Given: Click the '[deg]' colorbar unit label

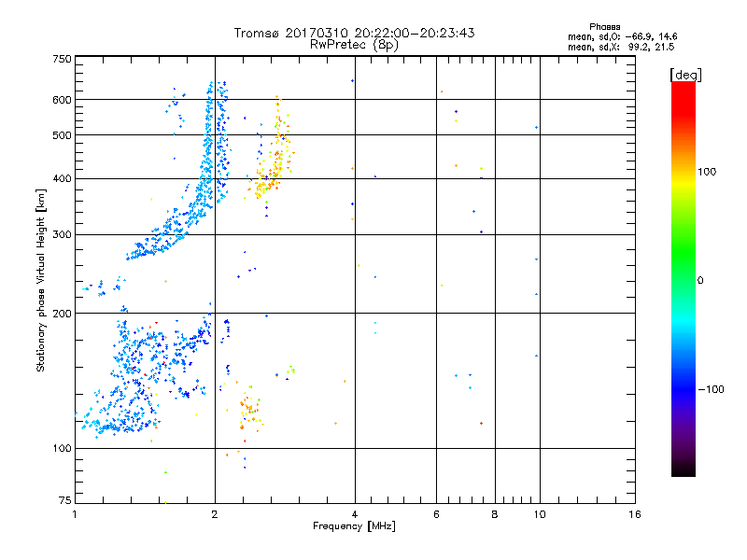Looking at the screenshot, I should tap(685, 75).
